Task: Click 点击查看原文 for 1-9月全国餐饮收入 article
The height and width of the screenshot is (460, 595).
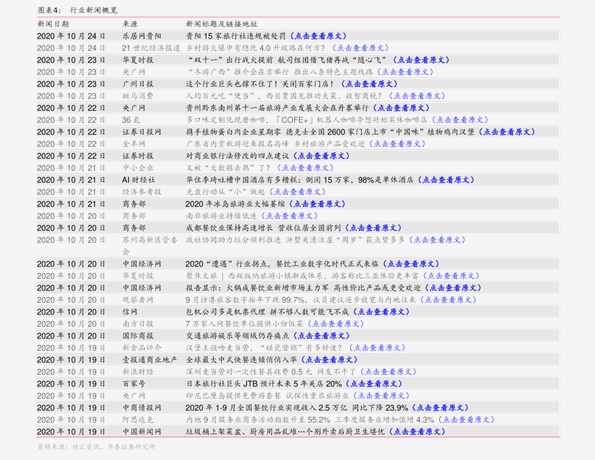Action: click(x=440, y=408)
